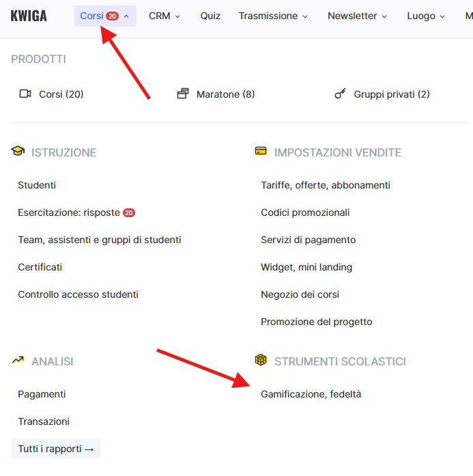
Task: Click the Strumenti scolastici cube icon
Action: coord(261,361)
